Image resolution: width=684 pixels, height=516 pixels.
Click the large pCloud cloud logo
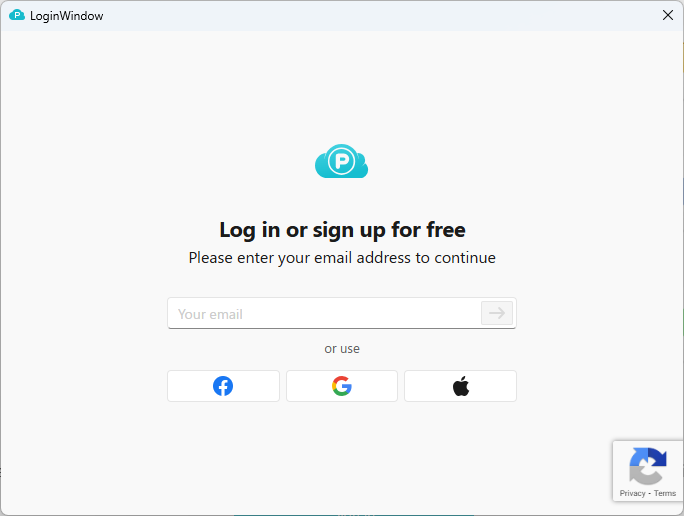pyautogui.click(x=342, y=161)
